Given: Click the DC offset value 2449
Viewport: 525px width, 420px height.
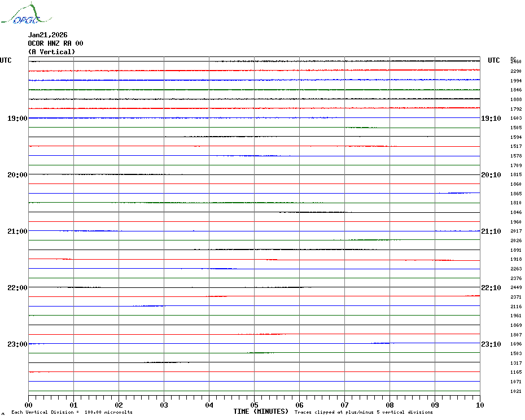Looking at the screenshot, I should [515, 287].
